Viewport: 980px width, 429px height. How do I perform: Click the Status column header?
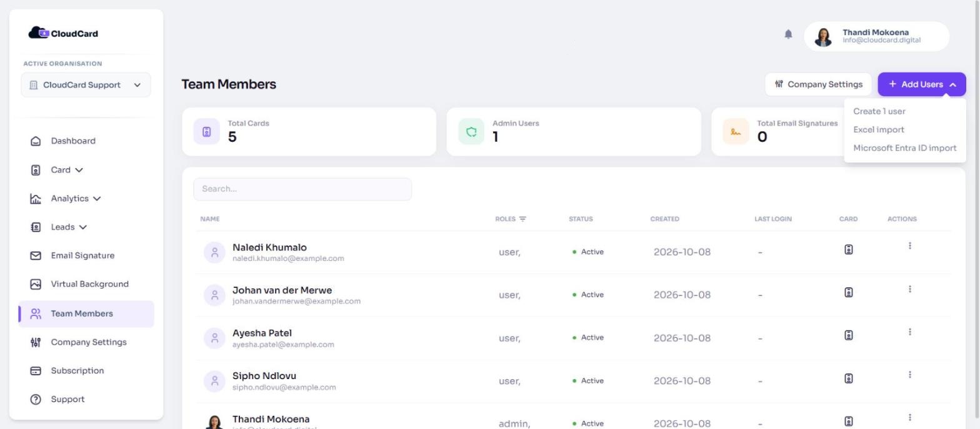coord(581,219)
